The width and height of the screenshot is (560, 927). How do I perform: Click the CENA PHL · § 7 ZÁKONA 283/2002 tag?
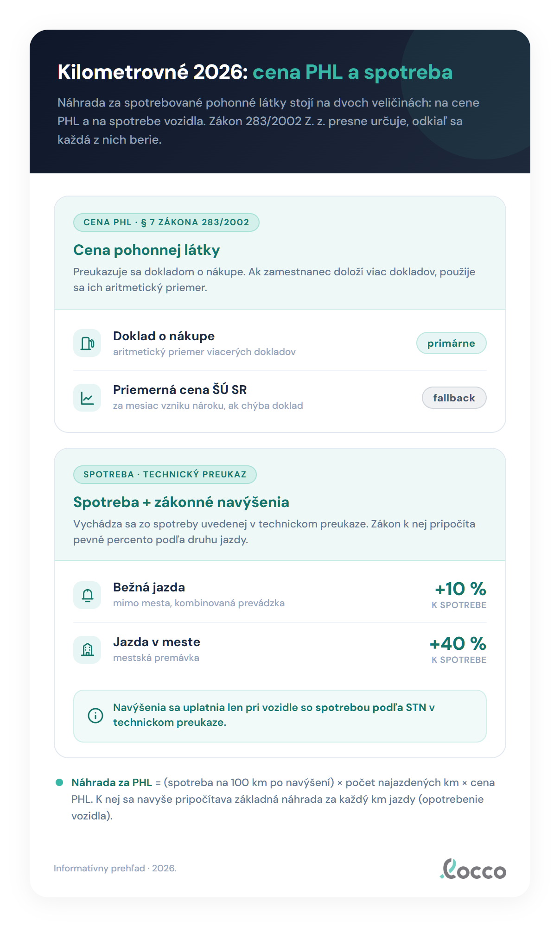tap(166, 222)
